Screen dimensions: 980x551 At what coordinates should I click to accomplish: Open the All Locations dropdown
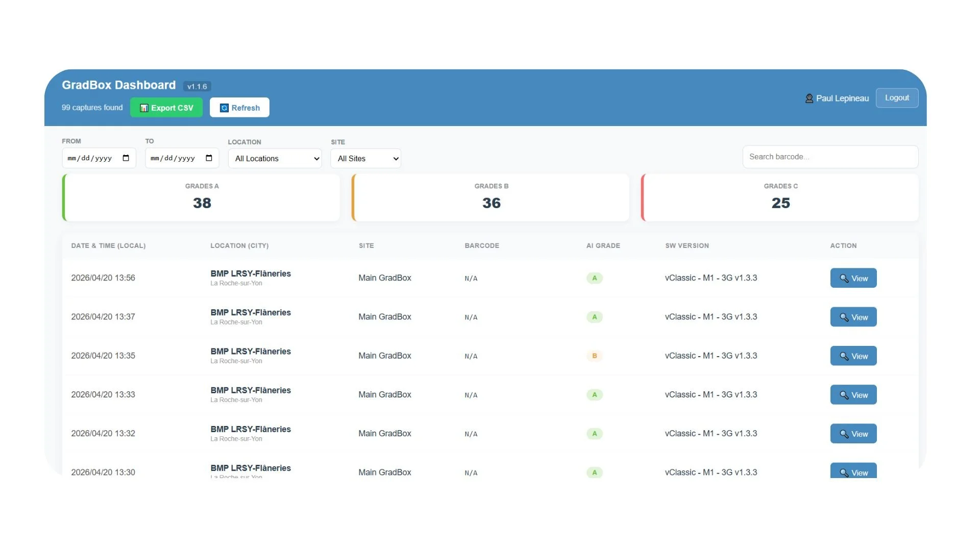coord(275,159)
